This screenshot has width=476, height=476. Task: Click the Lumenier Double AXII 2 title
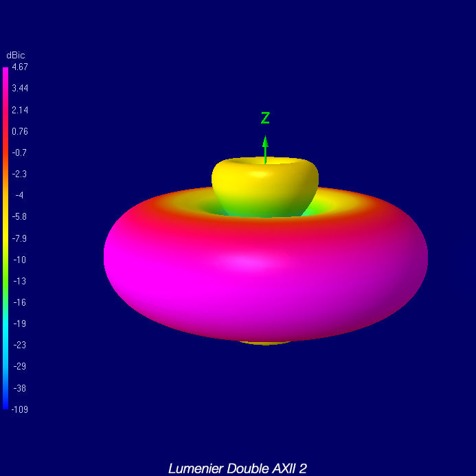point(238,468)
